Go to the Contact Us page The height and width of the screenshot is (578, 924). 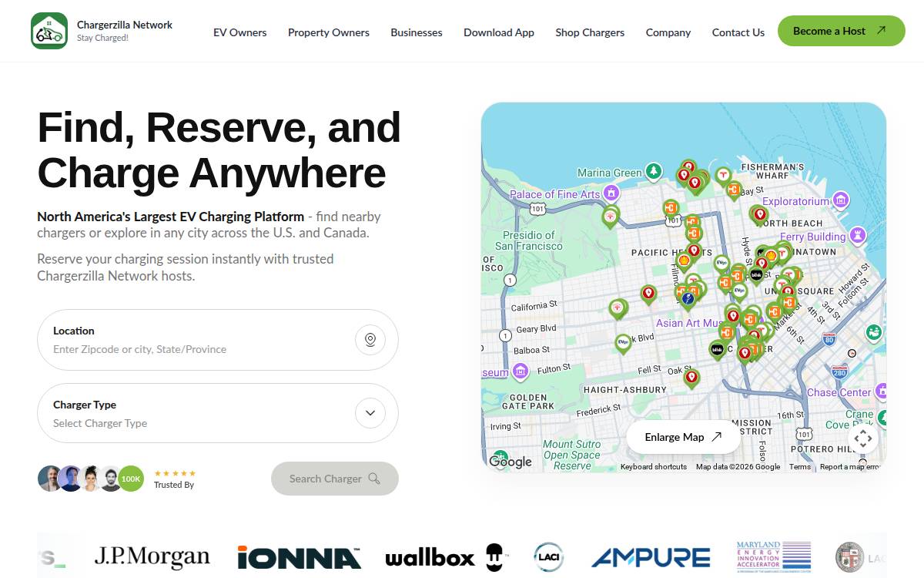(738, 32)
